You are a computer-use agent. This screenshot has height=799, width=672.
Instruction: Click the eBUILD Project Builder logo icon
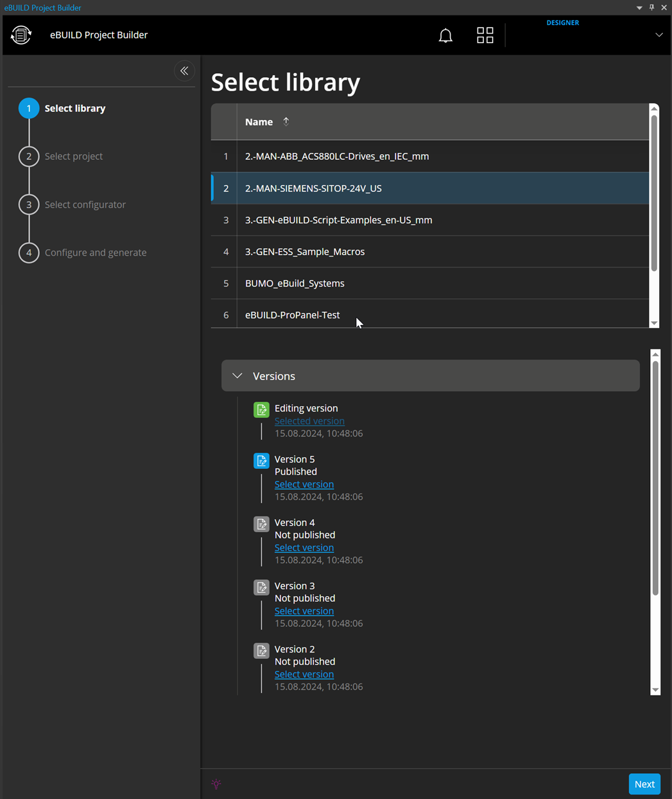(x=21, y=35)
